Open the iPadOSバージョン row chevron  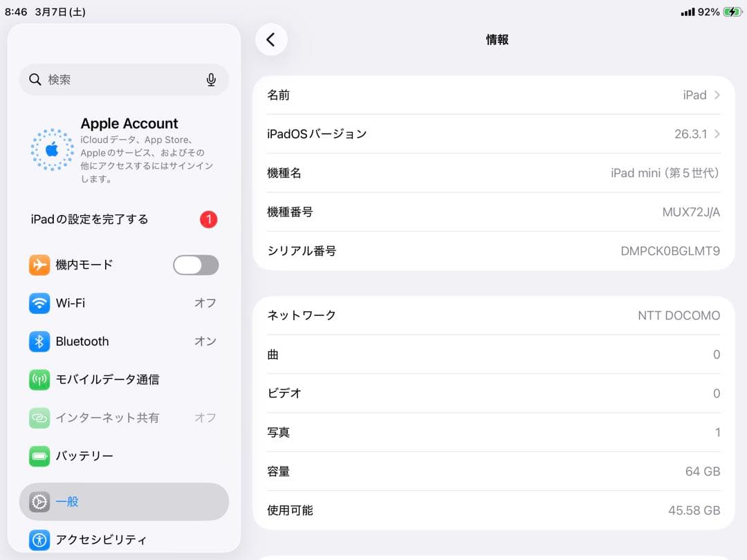click(717, 134)
